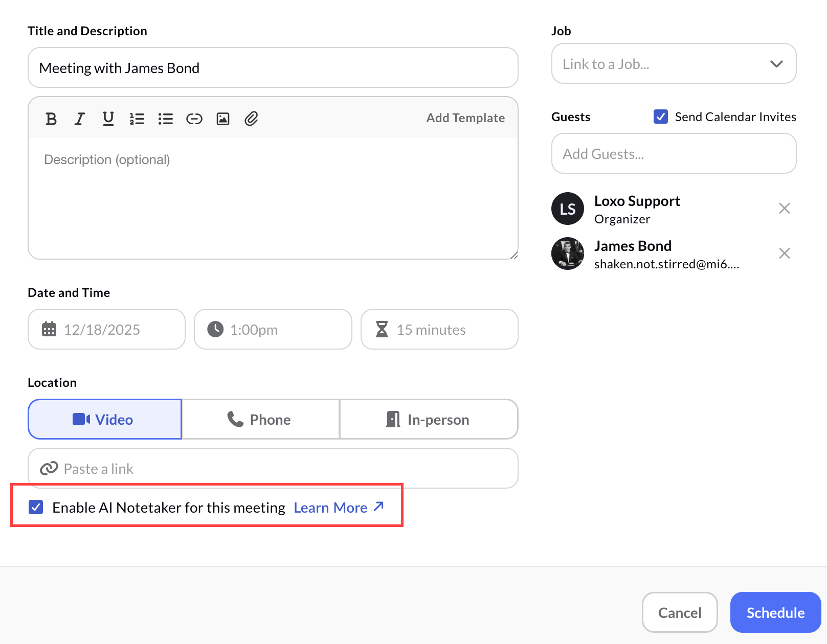Click the description resize handle
827x644 pixels.
point(514,255)
